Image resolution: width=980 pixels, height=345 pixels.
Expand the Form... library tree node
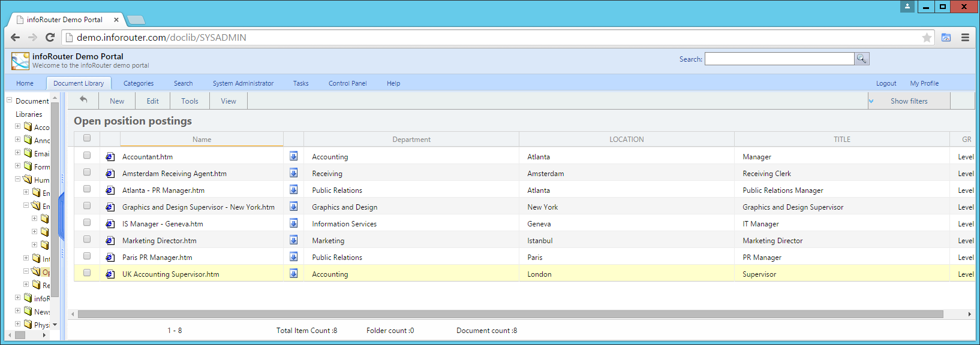coord(18,166)
